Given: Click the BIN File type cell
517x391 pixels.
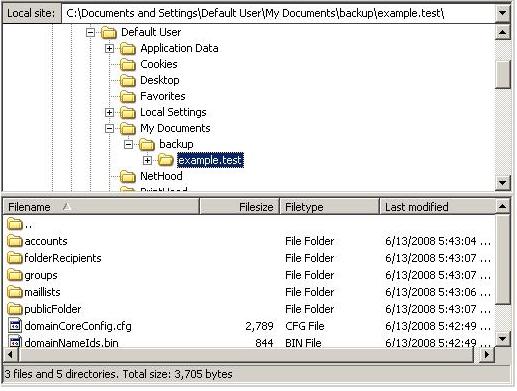Looking at the screenshot, I should point(303,343).
